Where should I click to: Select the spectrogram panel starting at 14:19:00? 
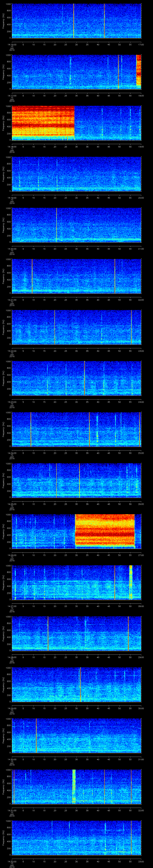click(77, 174)
